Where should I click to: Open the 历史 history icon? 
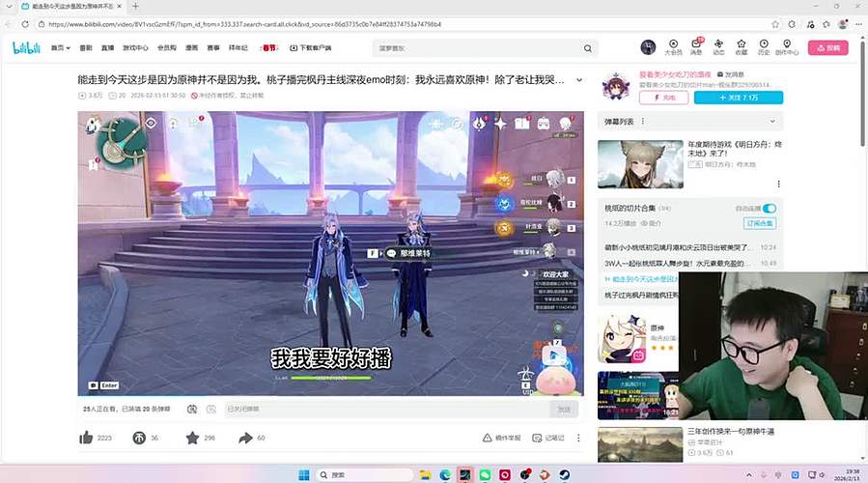click(764, 47)
